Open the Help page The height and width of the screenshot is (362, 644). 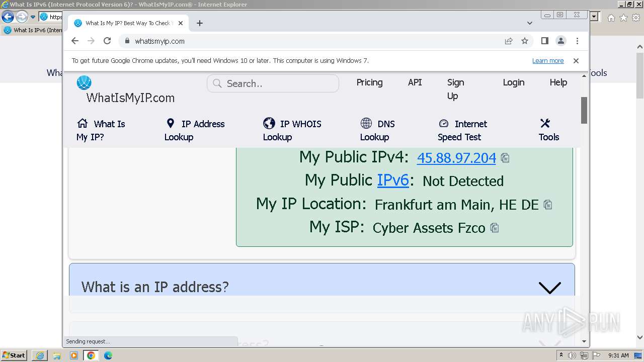558,82
